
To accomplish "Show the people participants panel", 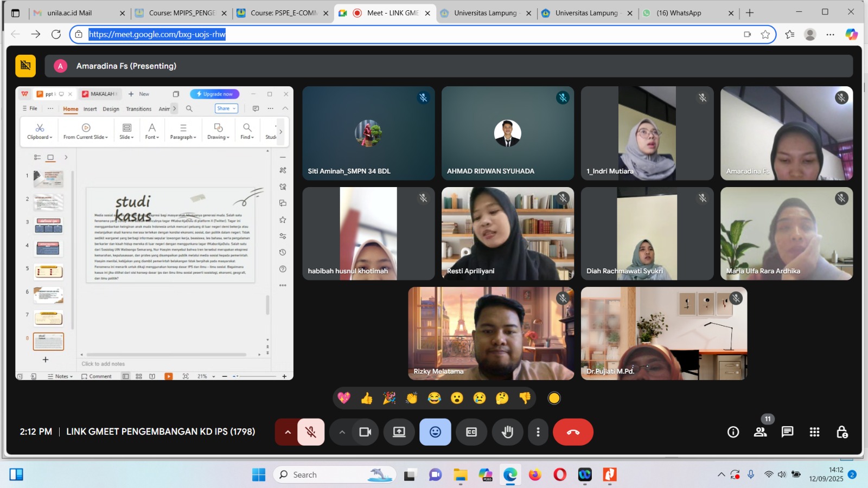I will click(760, 432).
